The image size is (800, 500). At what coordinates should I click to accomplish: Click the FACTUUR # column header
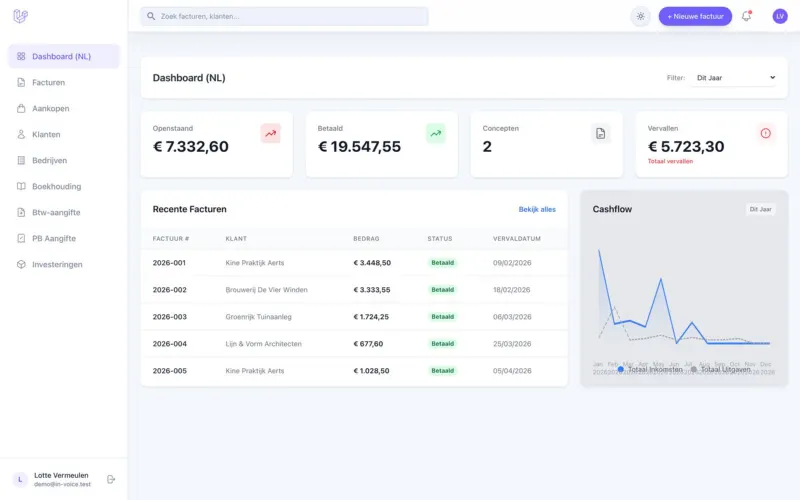pos(171,239)
